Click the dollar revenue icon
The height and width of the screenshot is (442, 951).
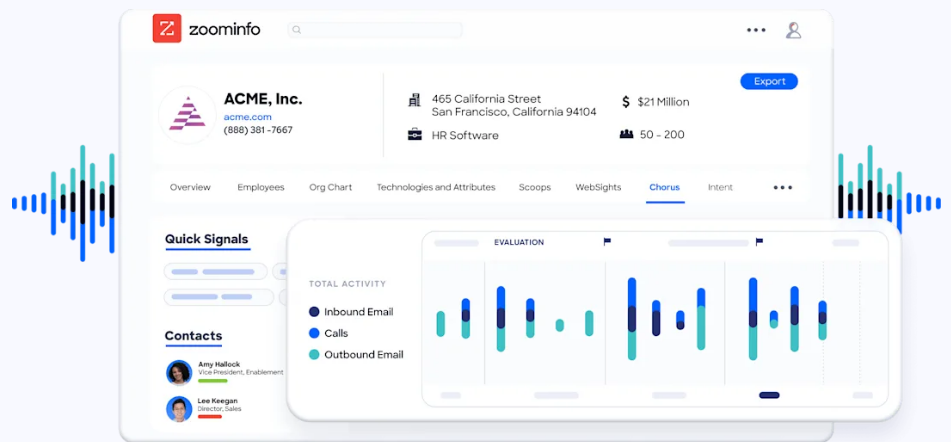(626, 102)
